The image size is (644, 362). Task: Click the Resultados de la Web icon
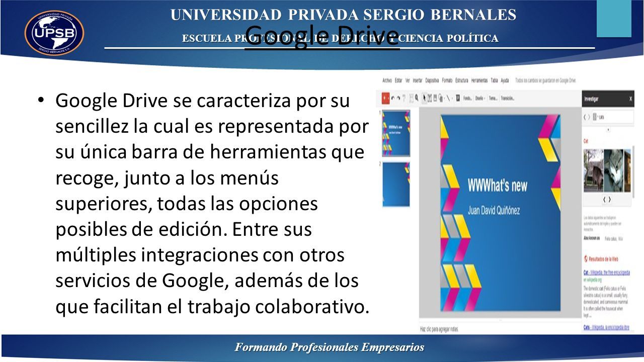(x=586, y=259)
